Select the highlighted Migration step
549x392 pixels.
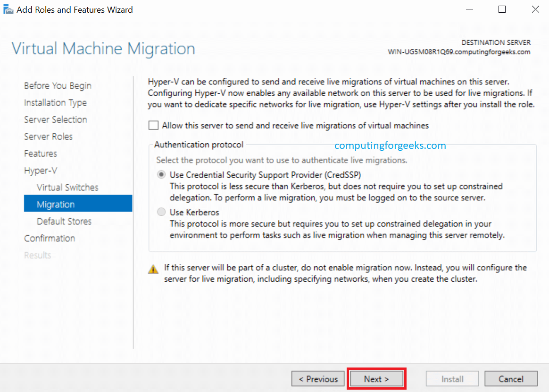pyautogui.click(x=56, y=204)
